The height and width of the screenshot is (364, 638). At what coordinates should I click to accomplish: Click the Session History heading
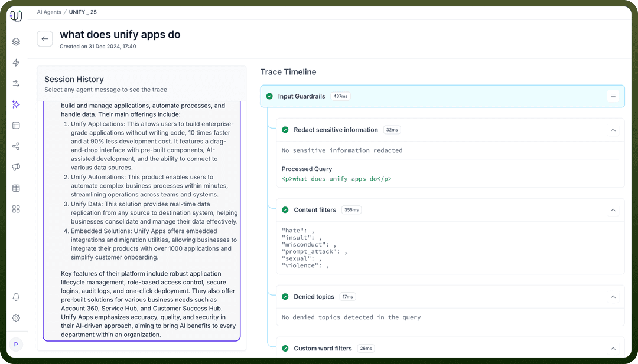(74, 79)
